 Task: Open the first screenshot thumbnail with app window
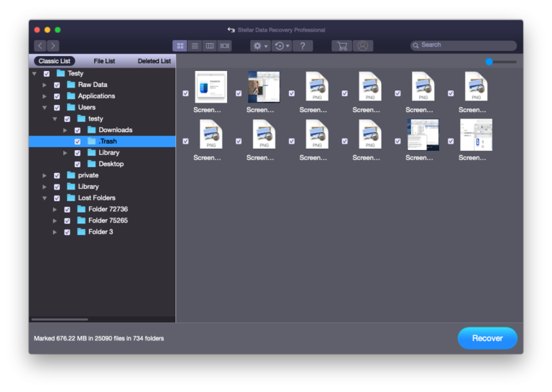coord(211,87)
